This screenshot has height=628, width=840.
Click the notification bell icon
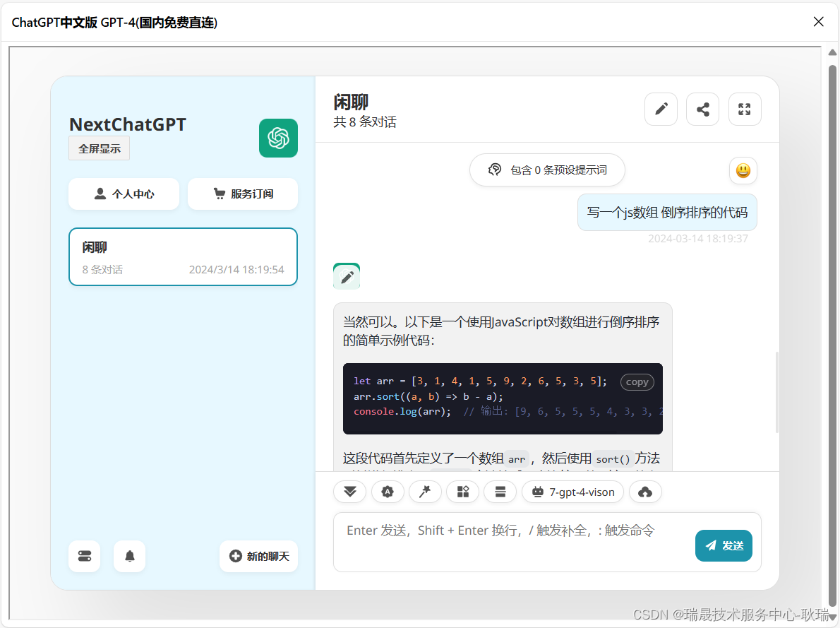130,556
